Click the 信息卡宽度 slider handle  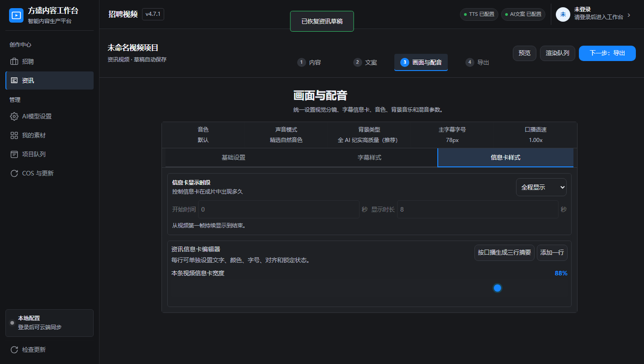coord(497,288)
